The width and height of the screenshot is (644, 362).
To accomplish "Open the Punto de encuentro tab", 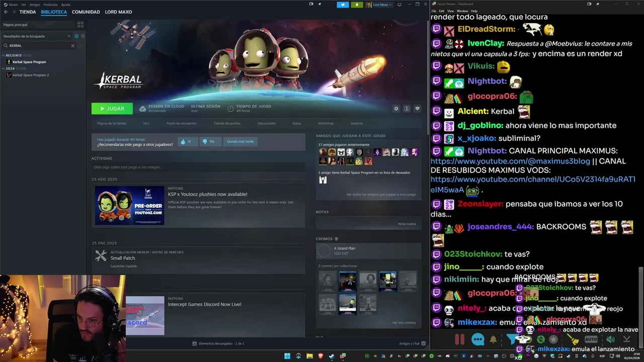I will [182, 123].
